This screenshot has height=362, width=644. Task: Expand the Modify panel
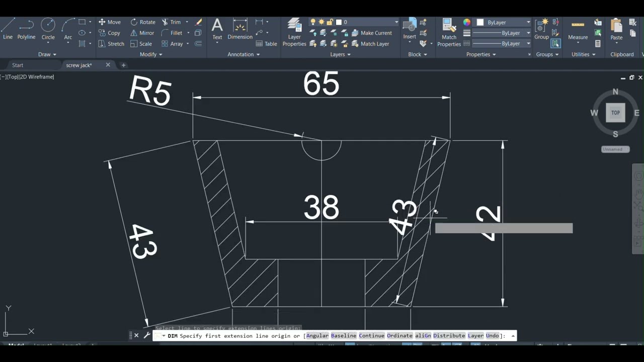[151, 54]
